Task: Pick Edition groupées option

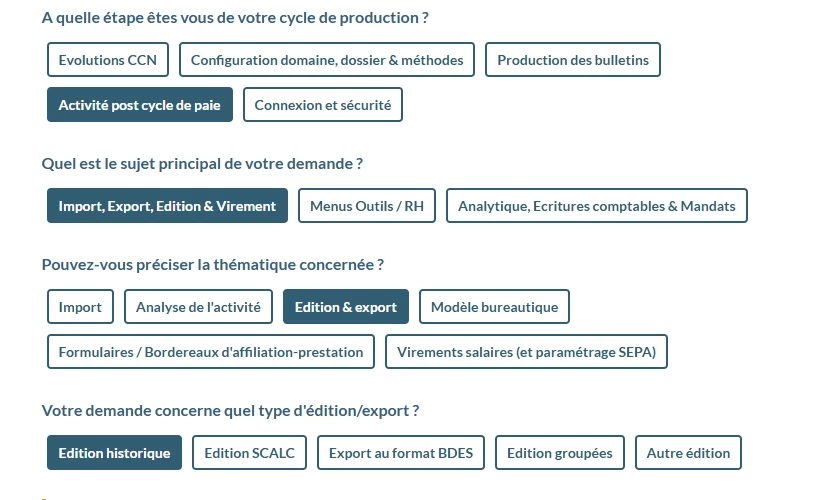Action: point(560,453)
